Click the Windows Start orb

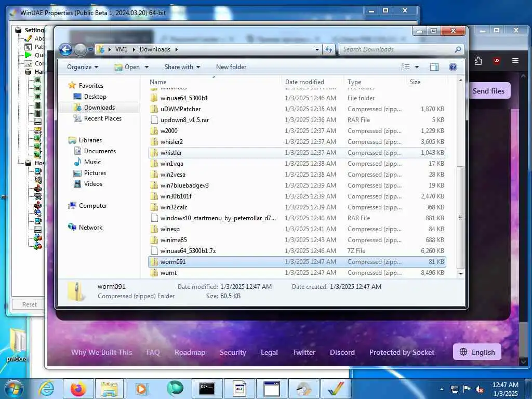click(x=14, y=389)
